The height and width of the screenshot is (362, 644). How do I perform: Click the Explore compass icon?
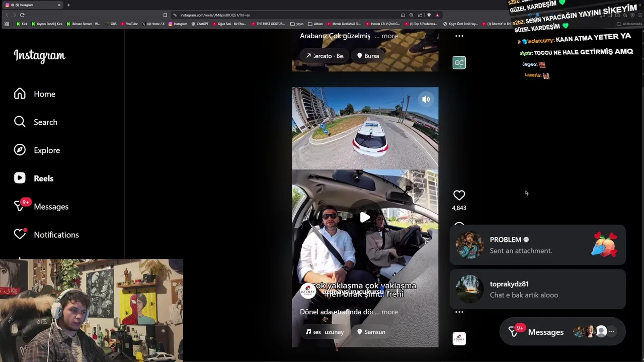(20, 150)
